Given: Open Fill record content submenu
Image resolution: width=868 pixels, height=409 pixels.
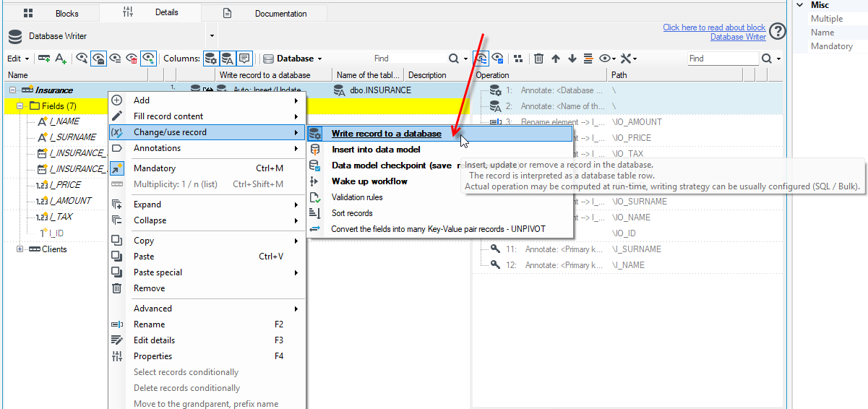Looking at the screenshot, I should click(207, 116).
